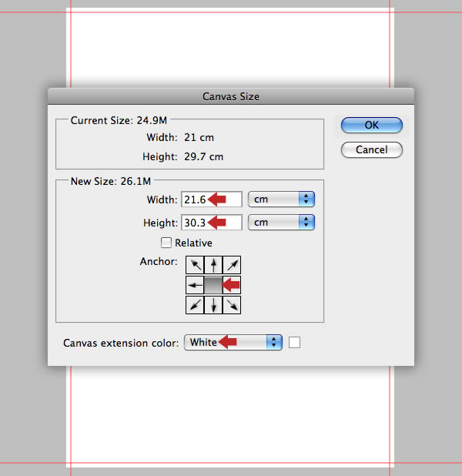
Task: Select the top-left anchor arrow
Action: (x=195, y=265)
